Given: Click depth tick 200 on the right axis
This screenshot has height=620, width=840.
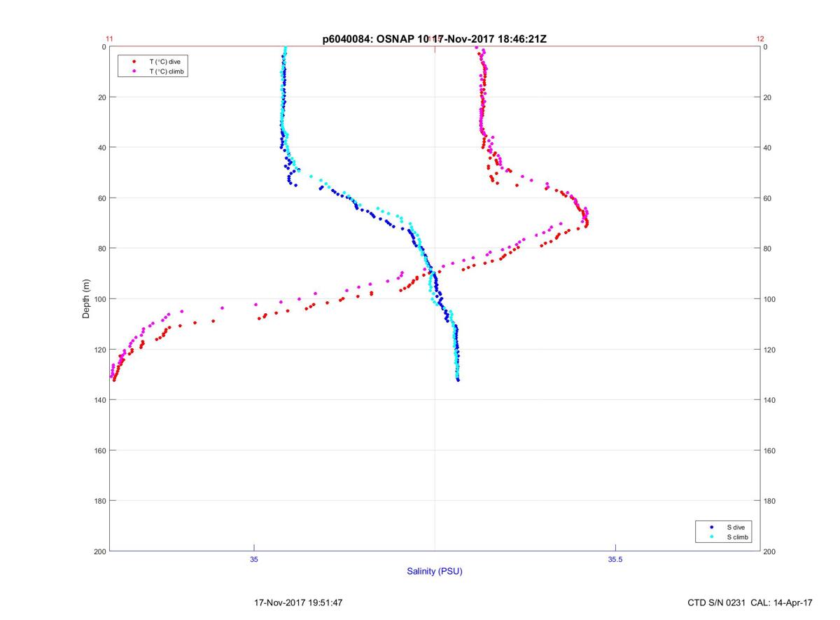Looking at the screenshot, I should point(769,551).
